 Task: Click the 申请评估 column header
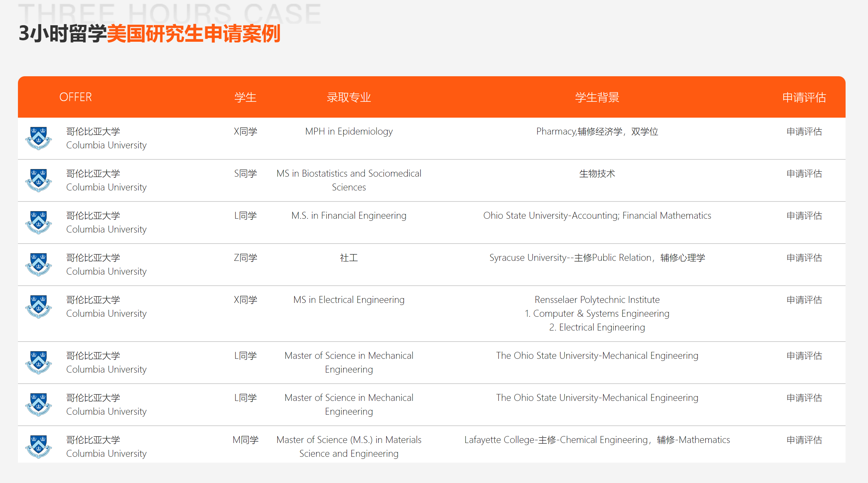point(804,97)
